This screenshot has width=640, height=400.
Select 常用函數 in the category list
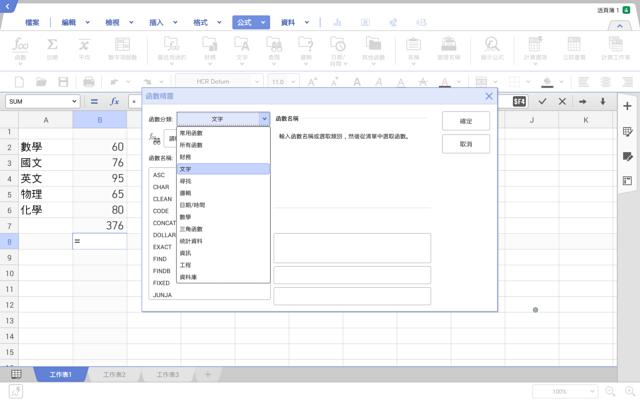tap(223, 133)
